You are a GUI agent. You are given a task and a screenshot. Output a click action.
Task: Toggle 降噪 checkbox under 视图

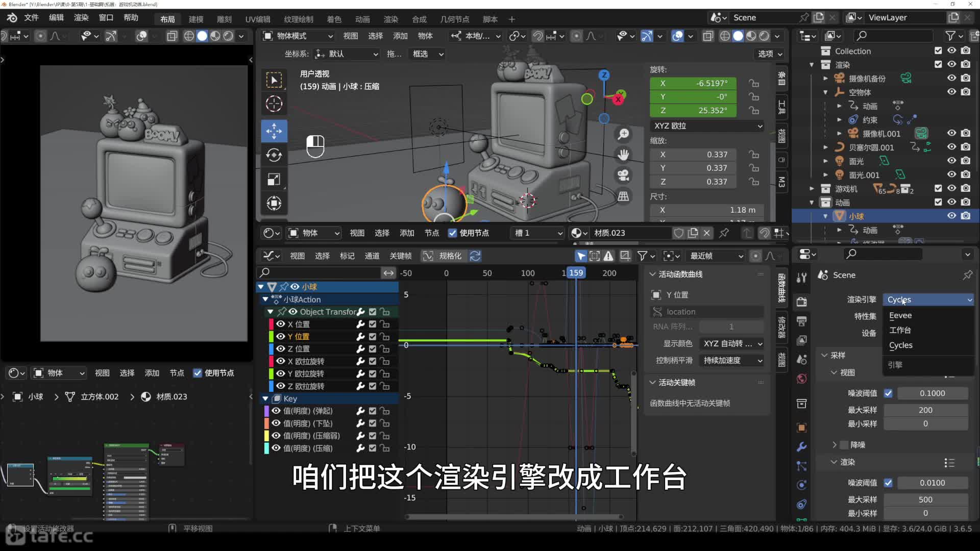(x=844, y=445)
